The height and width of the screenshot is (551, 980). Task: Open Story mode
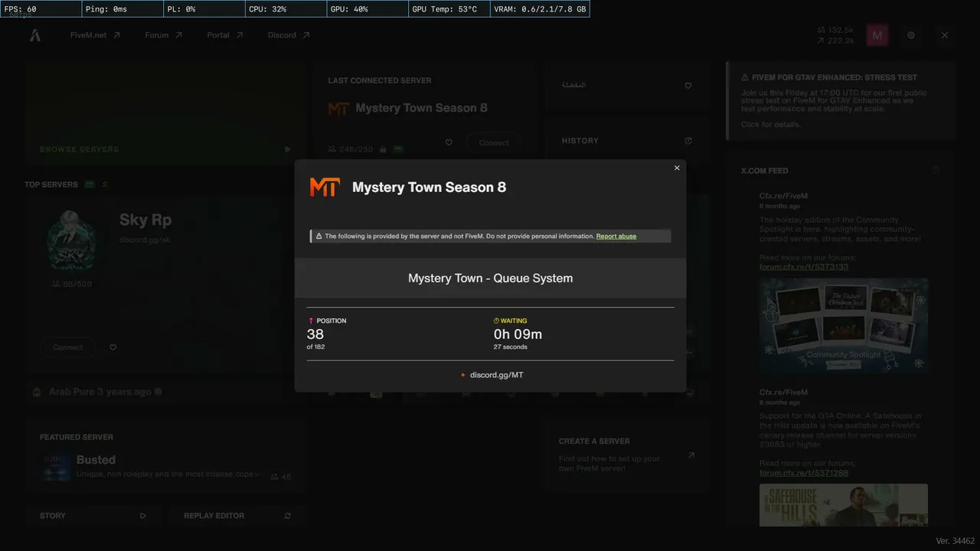click(93, 516)
